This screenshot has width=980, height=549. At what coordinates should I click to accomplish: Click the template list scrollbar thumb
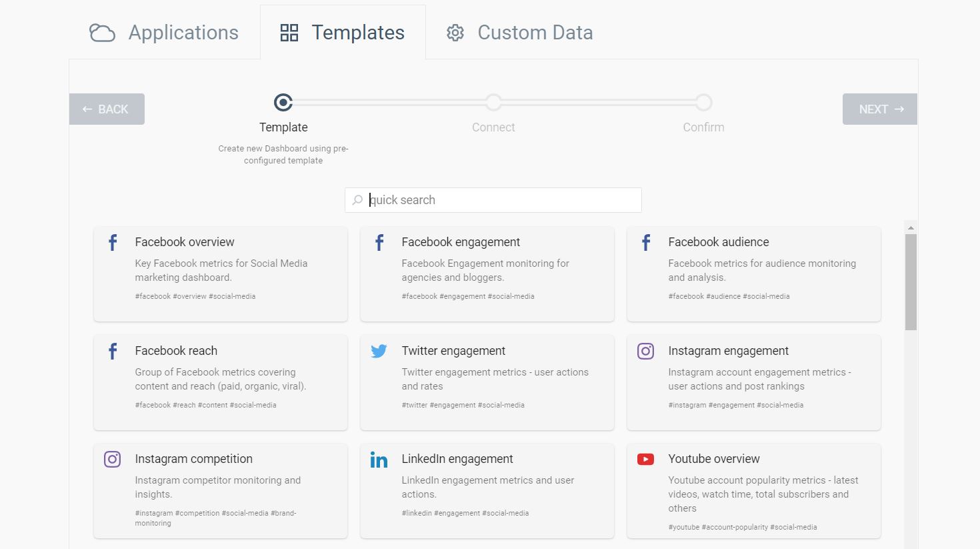coord(911,282)
